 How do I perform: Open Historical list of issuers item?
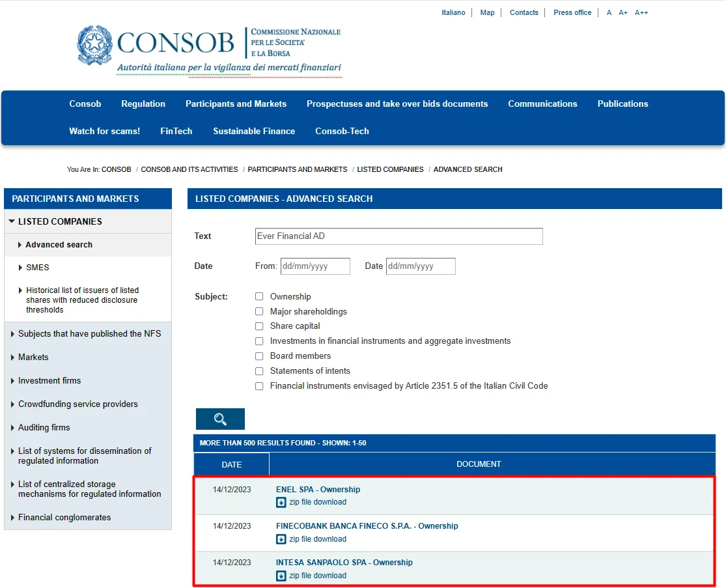tap(82, 300)
